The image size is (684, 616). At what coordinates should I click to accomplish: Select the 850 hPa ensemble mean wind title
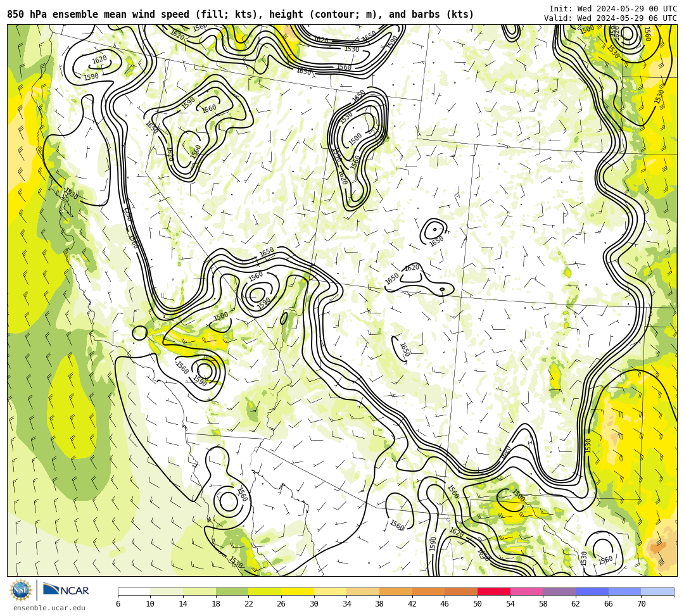pyautogui.click(x=241, y=15)
